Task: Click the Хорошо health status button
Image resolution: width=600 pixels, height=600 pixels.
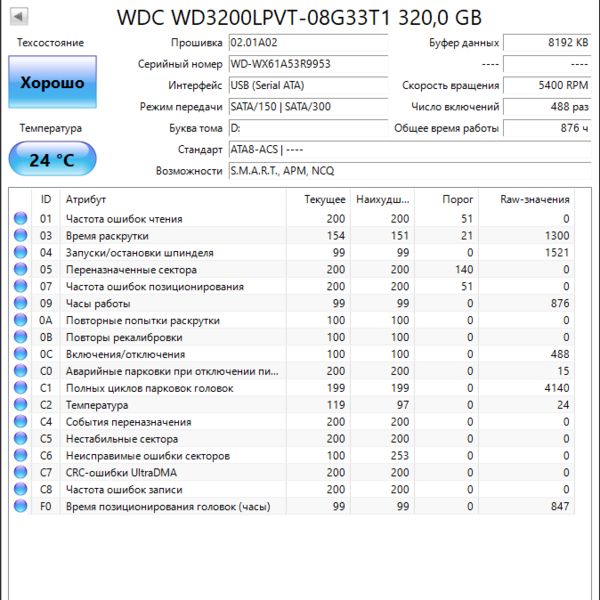Action: point(52,82)
